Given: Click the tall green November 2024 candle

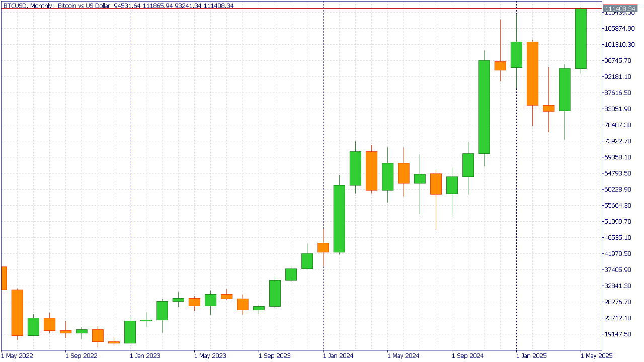Looking at the screenshot, I should (x=484, y=107).
